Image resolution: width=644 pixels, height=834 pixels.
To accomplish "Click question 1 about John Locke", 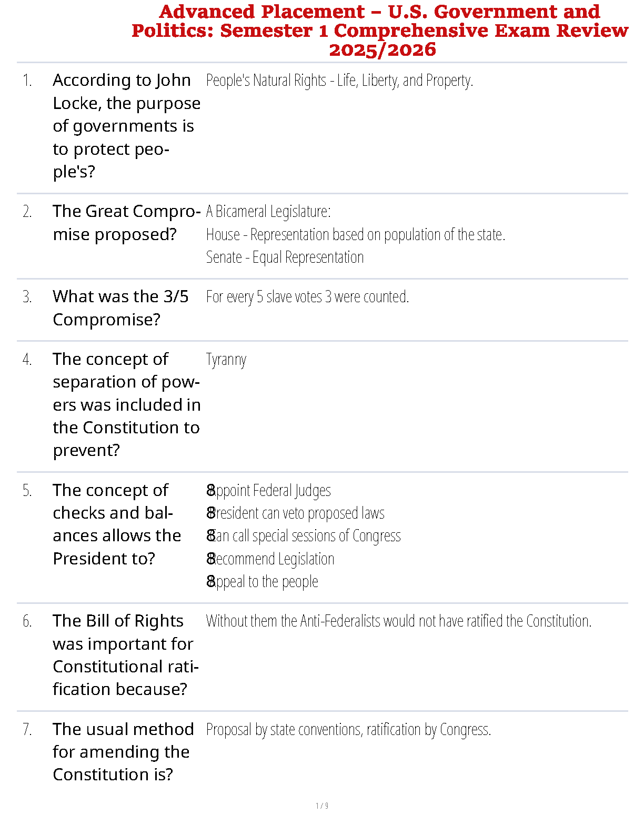I will coord(126,126).
